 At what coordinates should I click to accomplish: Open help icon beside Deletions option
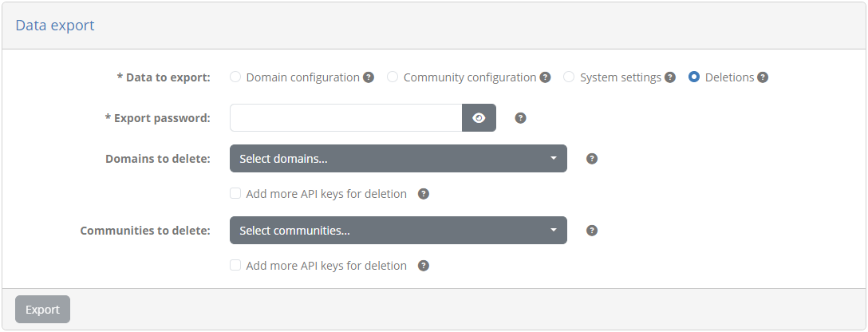pyautogui.click(x=763, y=77)
